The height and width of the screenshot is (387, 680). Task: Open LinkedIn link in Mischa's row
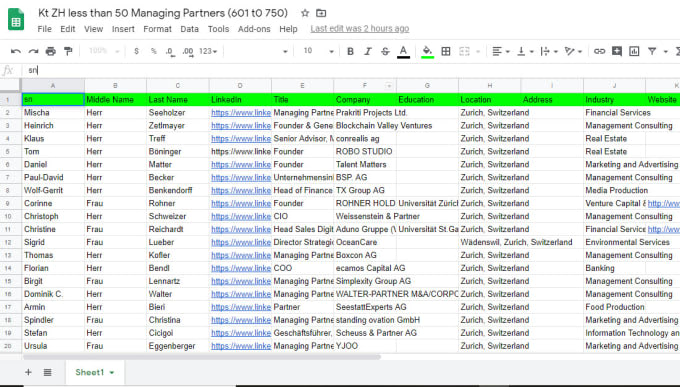coord(241,113)
